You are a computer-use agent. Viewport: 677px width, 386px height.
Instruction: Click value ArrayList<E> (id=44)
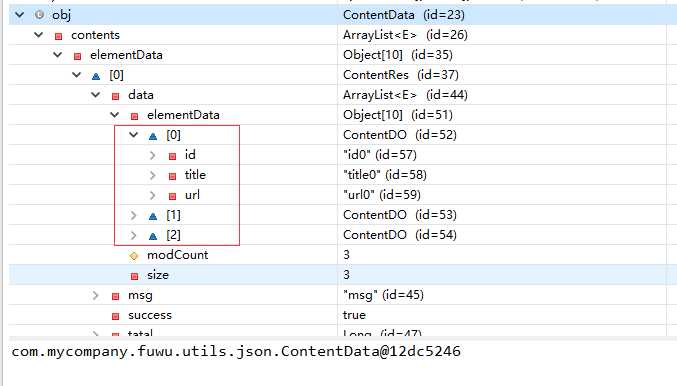[x=405, y=95]
